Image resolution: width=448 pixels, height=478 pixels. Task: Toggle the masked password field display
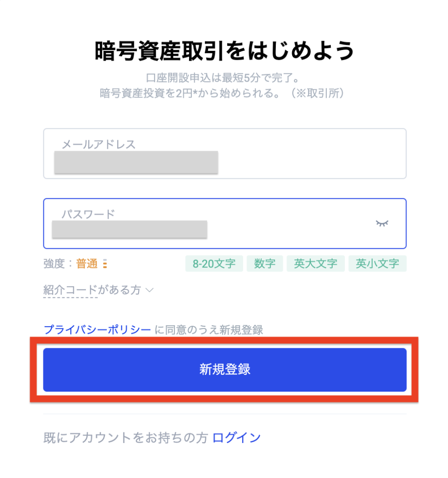pos(130,229)
